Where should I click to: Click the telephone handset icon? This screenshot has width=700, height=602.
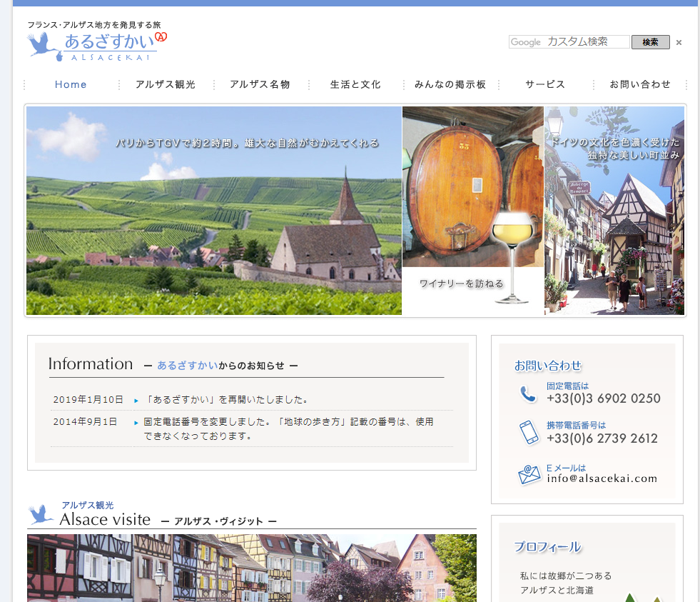[x=528, y=393]
